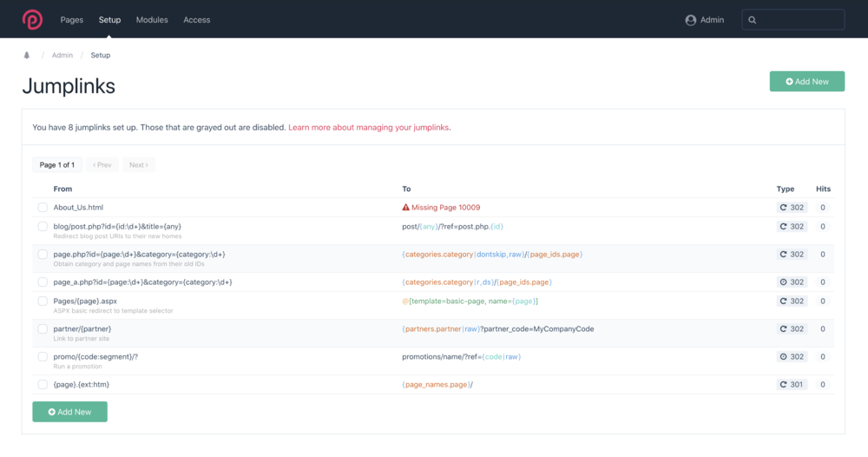
Task: Open the Access dropdown menu
Action: [x=196, y=20]
